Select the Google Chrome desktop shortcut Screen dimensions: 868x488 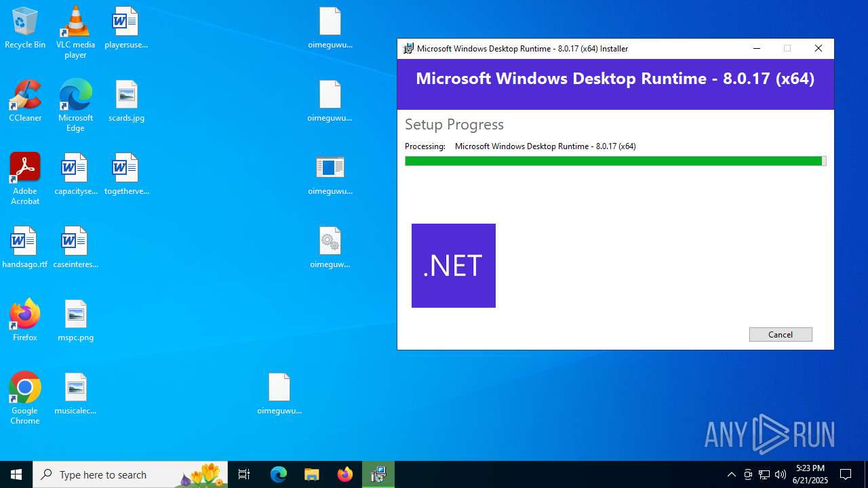click(25, 399)
